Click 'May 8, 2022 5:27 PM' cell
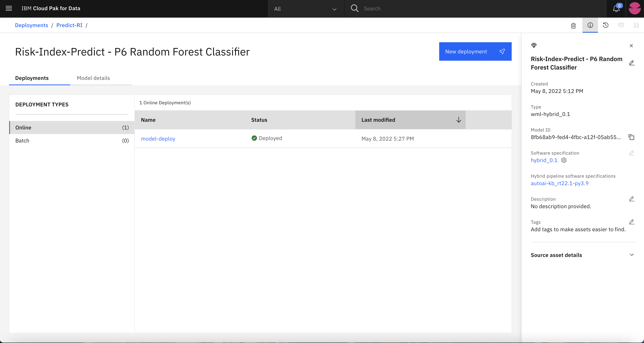 click(x=388, y=139)
